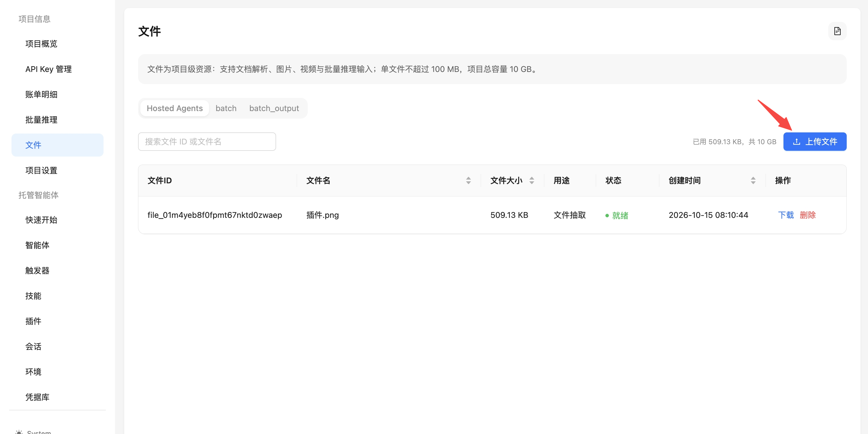The image size is (868, 434).
Task: Click the 状态 column header
Action: [613, 180]
